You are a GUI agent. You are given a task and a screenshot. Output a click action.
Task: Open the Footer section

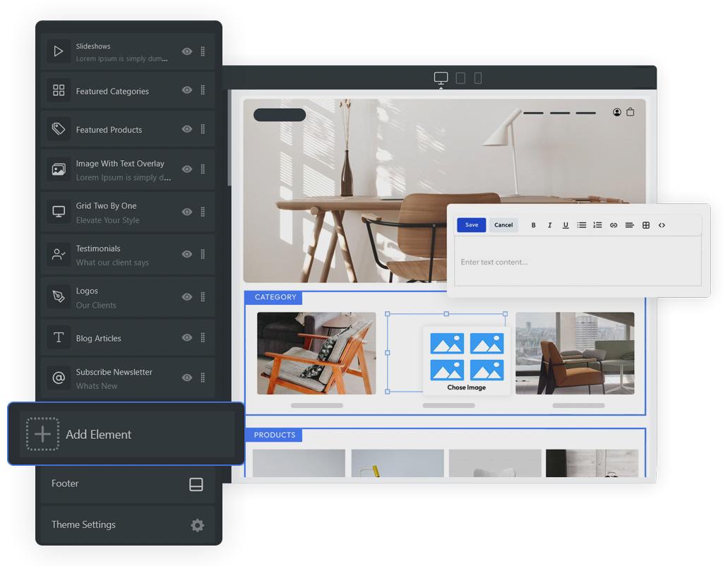tap(127, 484)
